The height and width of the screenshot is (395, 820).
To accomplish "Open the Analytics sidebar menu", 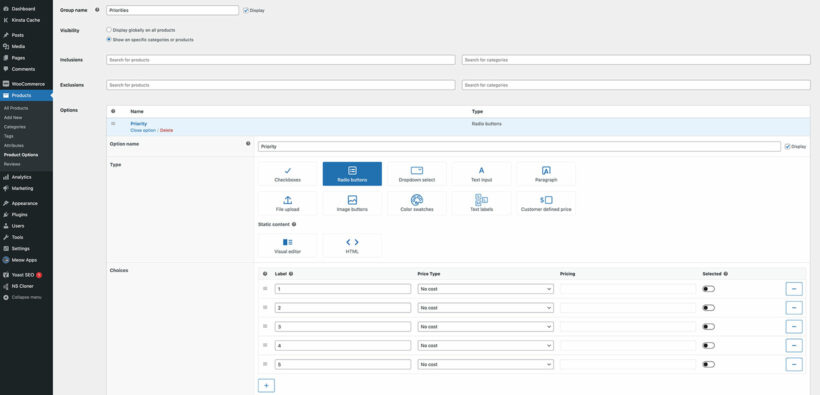I will click(26, 177).
